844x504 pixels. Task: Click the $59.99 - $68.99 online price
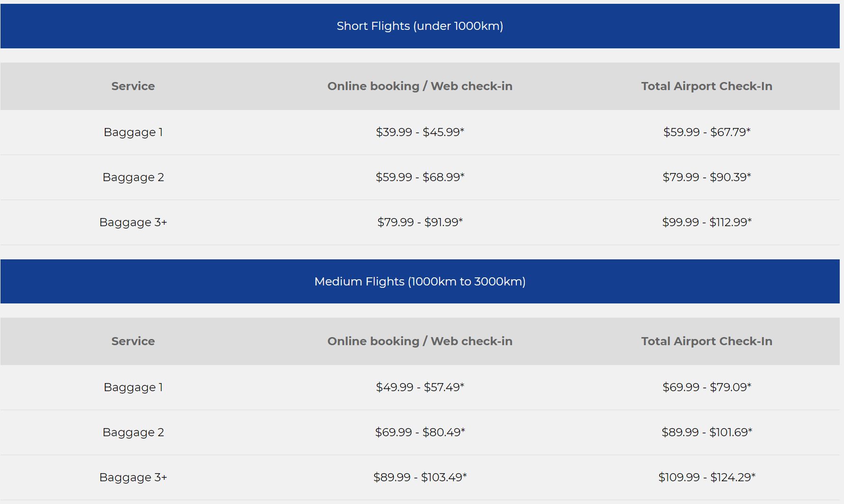click(420, 177)
